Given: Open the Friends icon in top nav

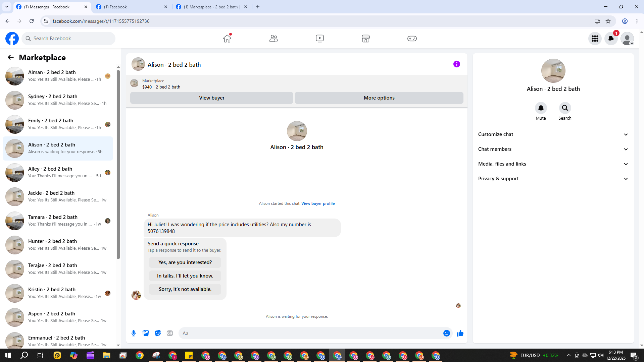Looking at the screenshot, I should click(274, 39).
